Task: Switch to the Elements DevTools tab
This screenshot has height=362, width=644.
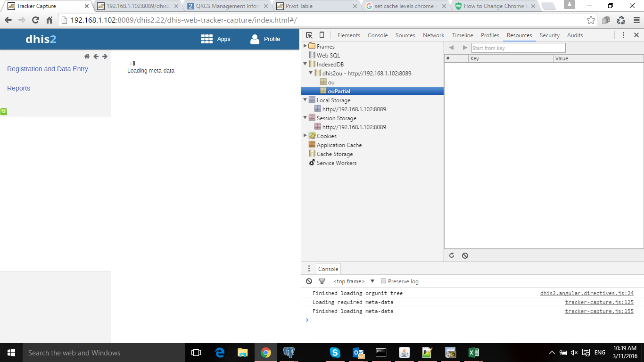Action: coord(348,35)
